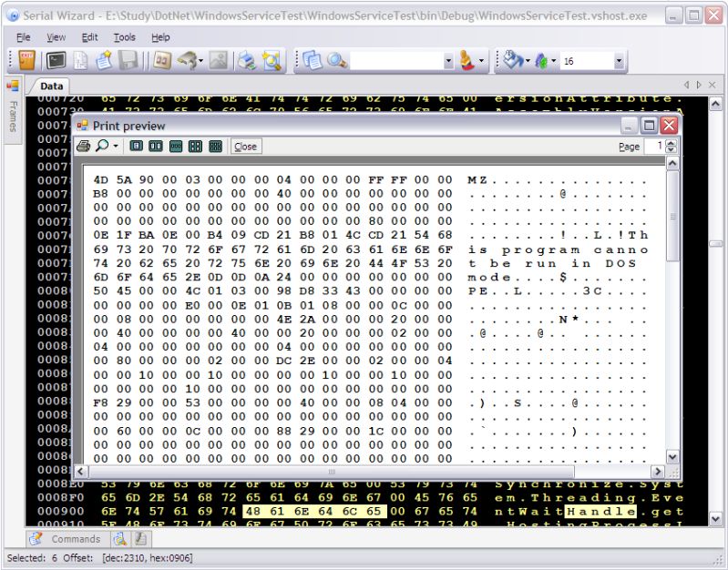Click the highlighted 'Handle' ASCII text
This screenshot has width=728, height=570.
pos(600,512)
